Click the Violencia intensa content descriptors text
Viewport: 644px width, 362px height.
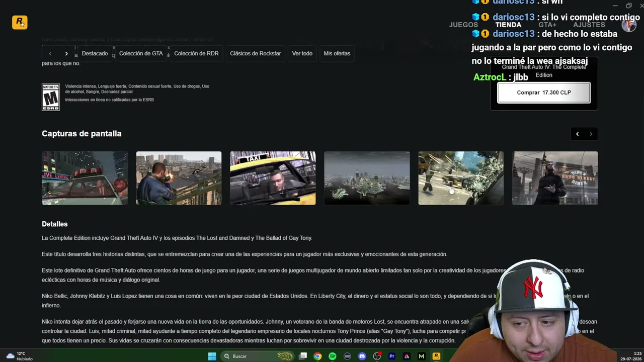tap(137, 89)
